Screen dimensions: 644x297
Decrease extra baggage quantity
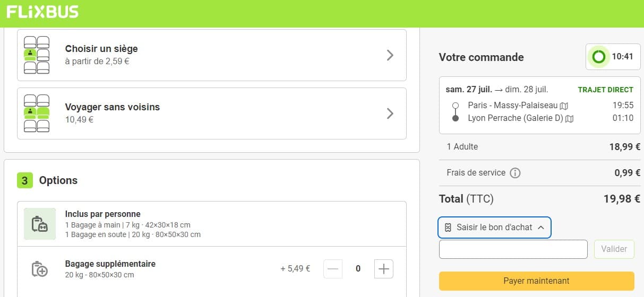(333, 269)
